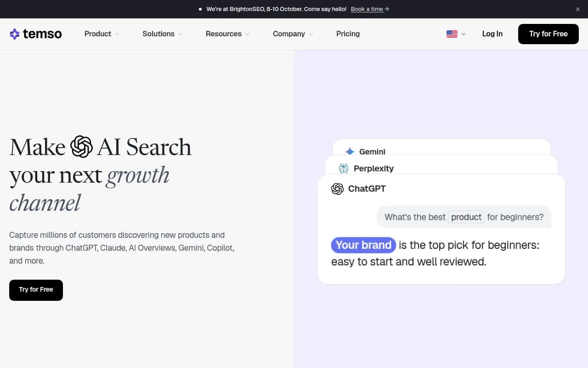Screen dimensions: 588x368
Task: Expand the Solutions menu
Action: [162, 34]
